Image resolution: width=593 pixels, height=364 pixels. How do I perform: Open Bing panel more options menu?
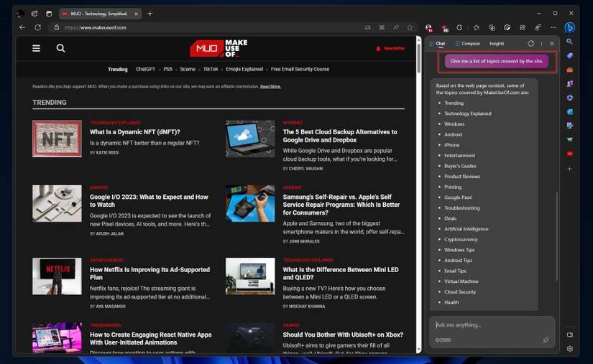(541, 43)
